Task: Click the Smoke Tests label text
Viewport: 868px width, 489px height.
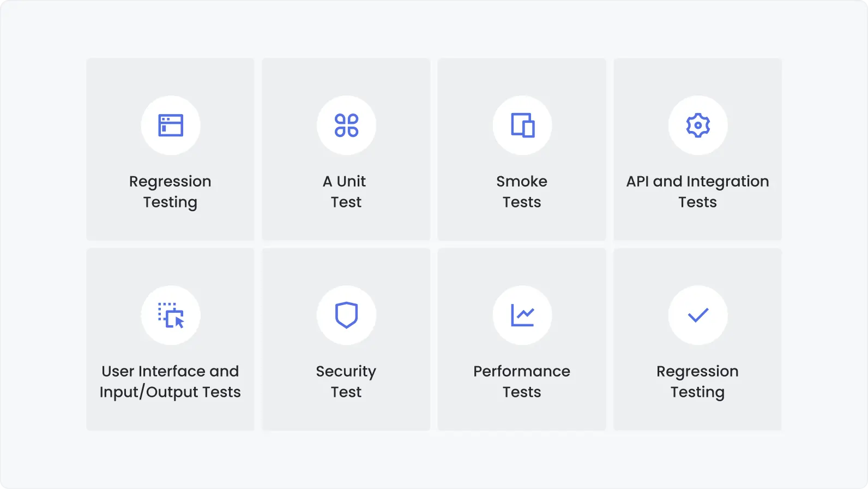Action: tap(522, 192)
